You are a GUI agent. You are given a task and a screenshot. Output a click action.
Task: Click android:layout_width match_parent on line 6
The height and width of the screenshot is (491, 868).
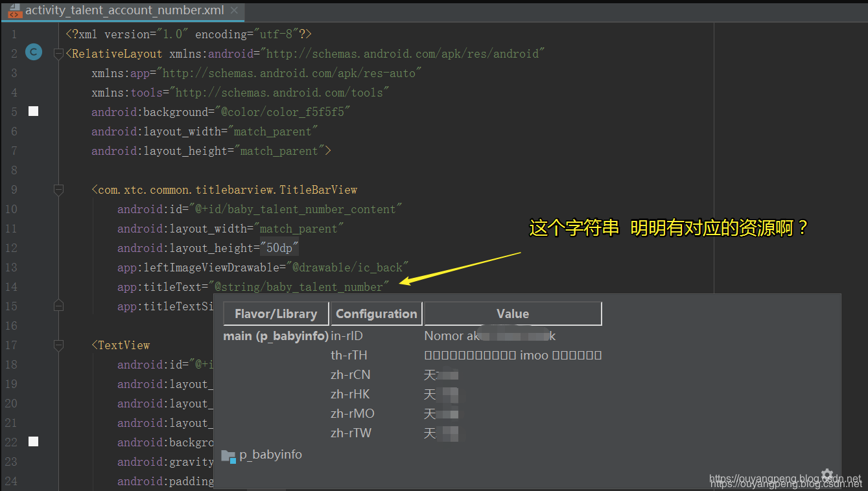pyautogui.click(x=205, y=131)
